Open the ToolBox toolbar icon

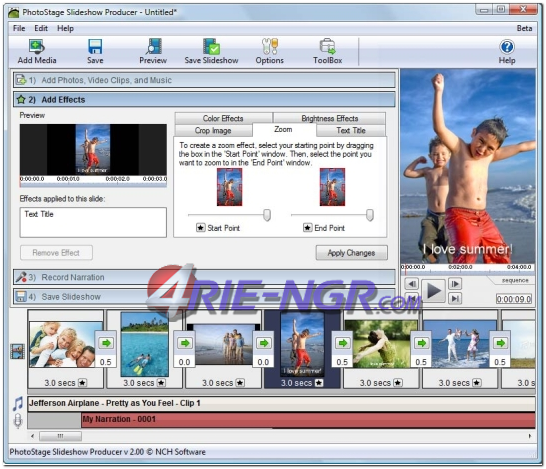[x=327, y=47]
